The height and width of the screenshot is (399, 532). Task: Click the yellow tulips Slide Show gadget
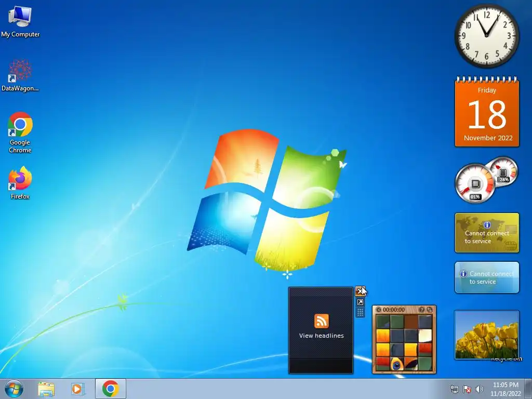click(486, 335)
